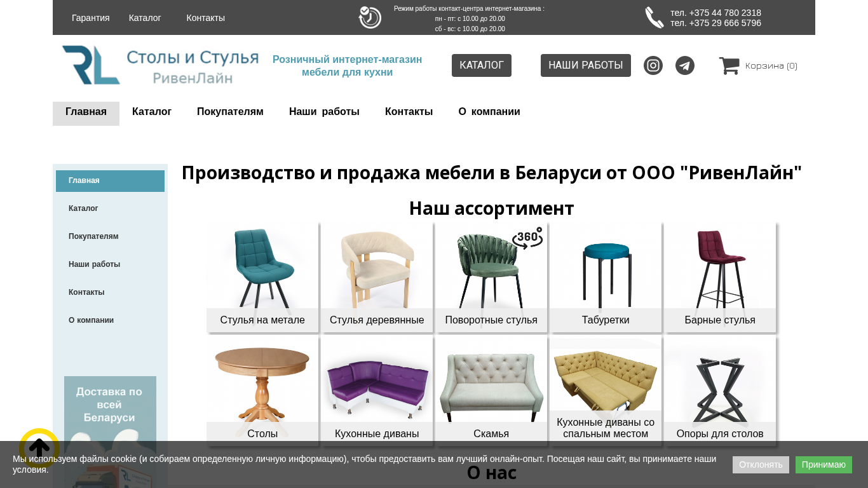868x488 pixels.
Task: Open the Табуретки category thumbnail
Action: coord(606,277)
